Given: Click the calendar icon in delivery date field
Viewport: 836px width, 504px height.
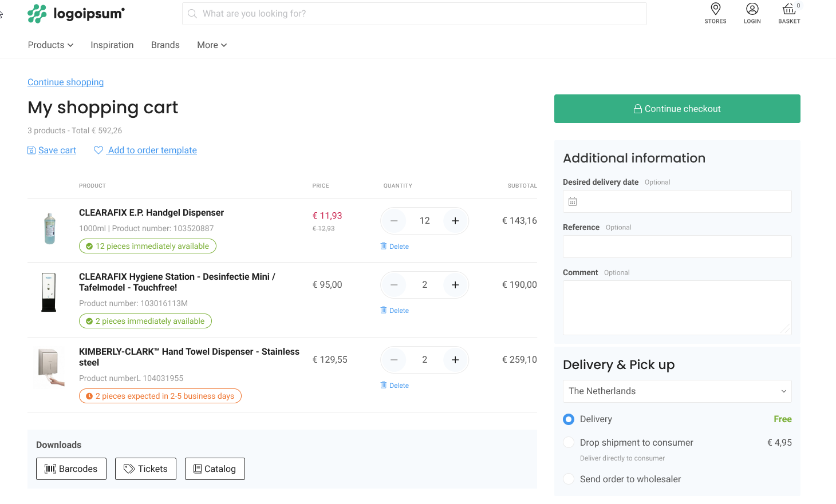Looking at the screenshot, I should pyautogui.click(x=573, y=201).
